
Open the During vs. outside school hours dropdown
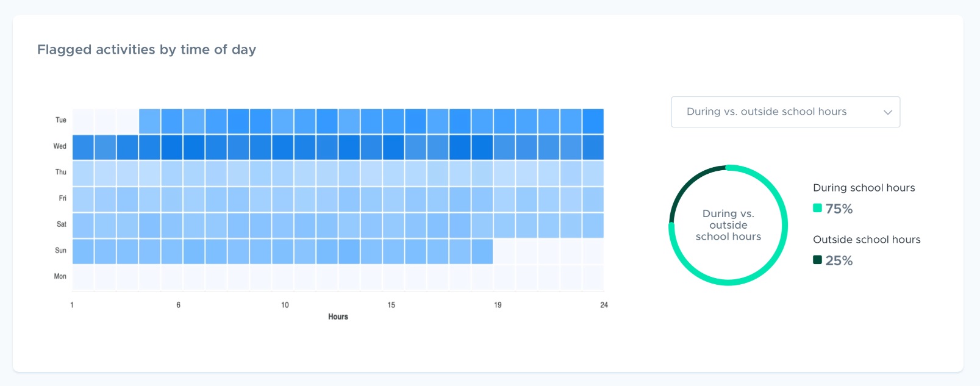pos(785,112)
